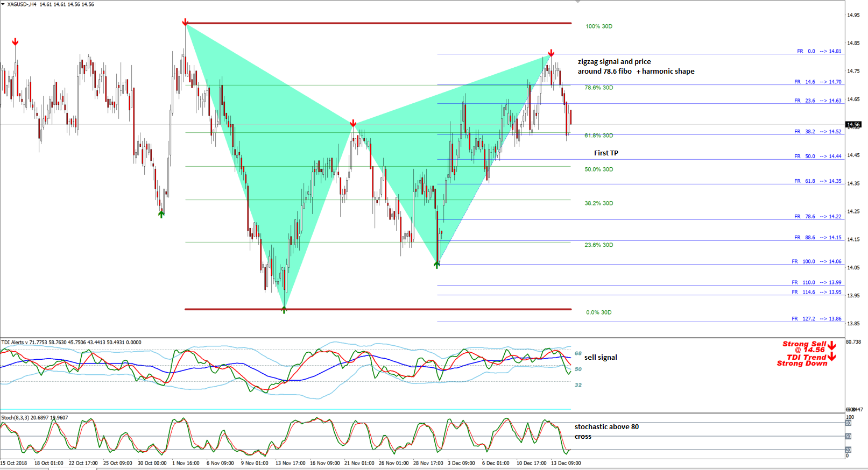Click the '13 Dec 09:00' date on time axis
The image size is (868, 470).
tap(566, 463)
